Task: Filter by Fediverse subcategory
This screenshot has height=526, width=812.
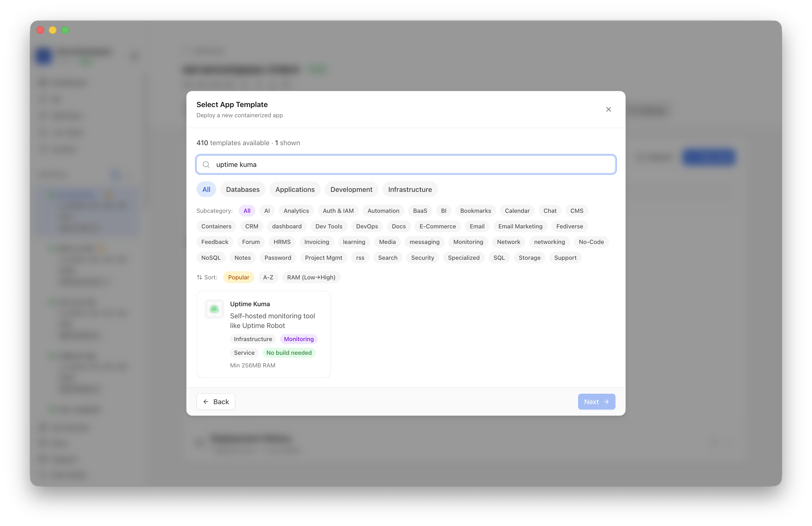Action: tap(570, 226)
